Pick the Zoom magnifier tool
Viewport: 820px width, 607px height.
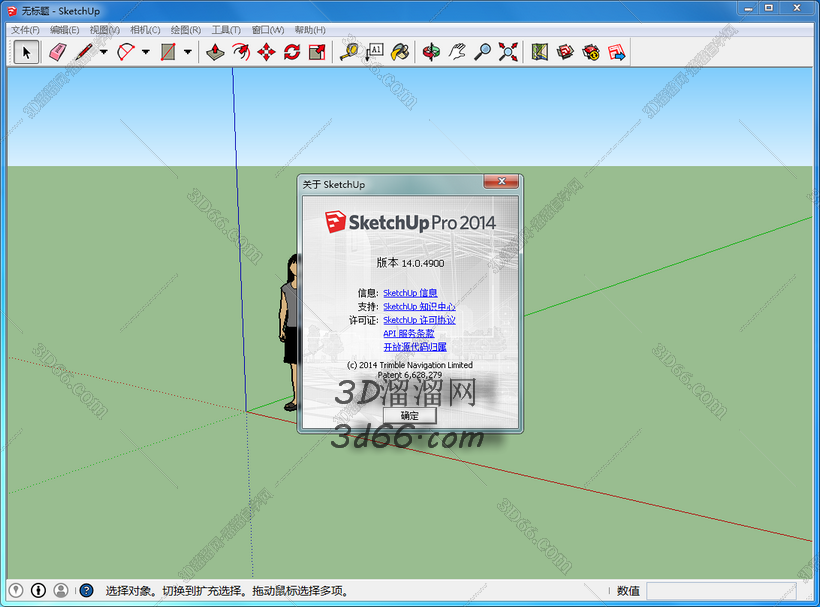point(483,52)
